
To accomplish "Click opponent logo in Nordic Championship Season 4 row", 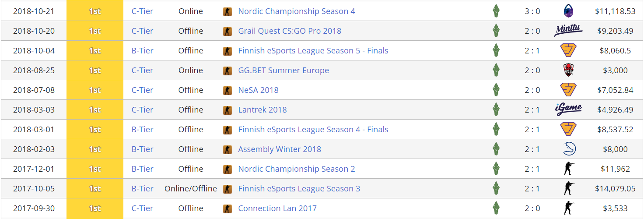I will pyautogui.click(x=568, y=11).
